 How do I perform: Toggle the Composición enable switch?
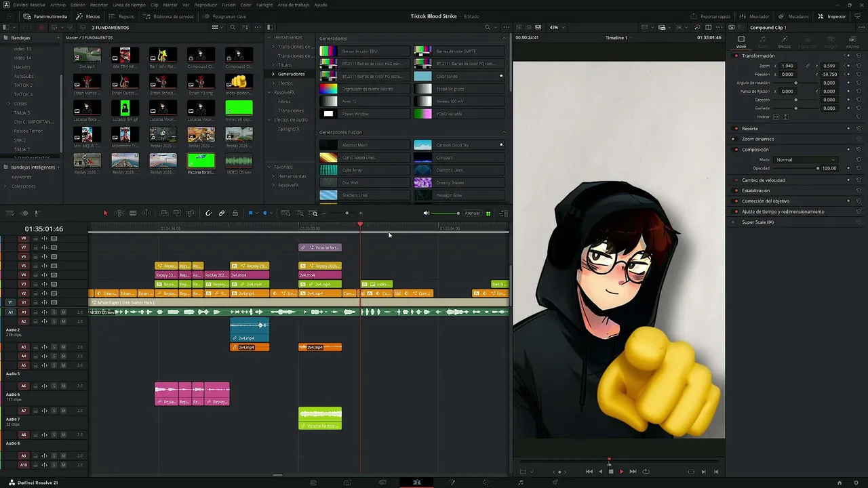pos(736,149)
